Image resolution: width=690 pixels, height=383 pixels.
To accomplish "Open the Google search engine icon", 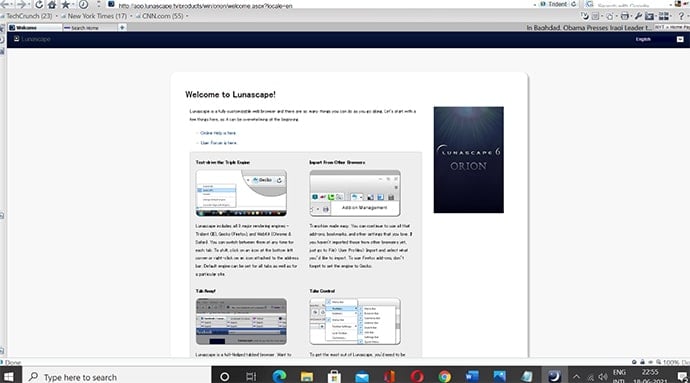I will click(590, 4).
